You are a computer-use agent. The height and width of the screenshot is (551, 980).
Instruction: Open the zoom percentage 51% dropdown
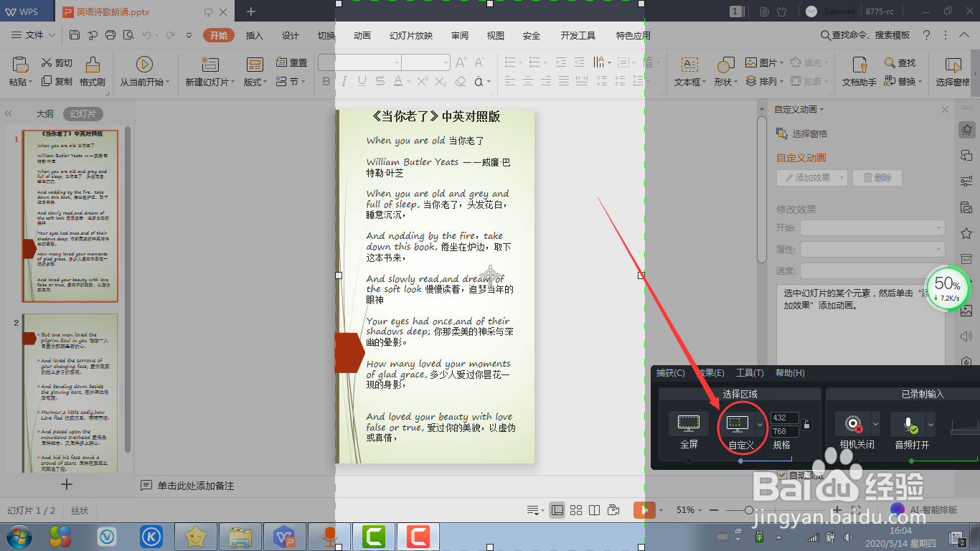pos(689,510)
